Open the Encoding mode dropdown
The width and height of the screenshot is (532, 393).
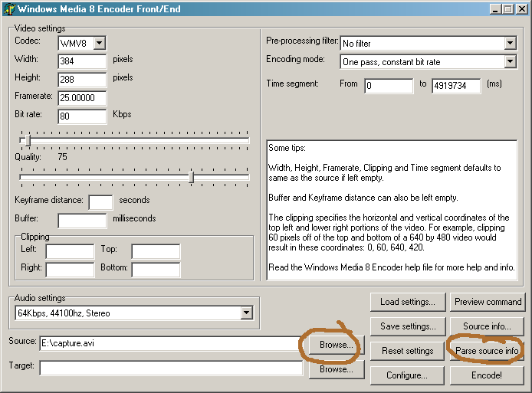(510, 62)
